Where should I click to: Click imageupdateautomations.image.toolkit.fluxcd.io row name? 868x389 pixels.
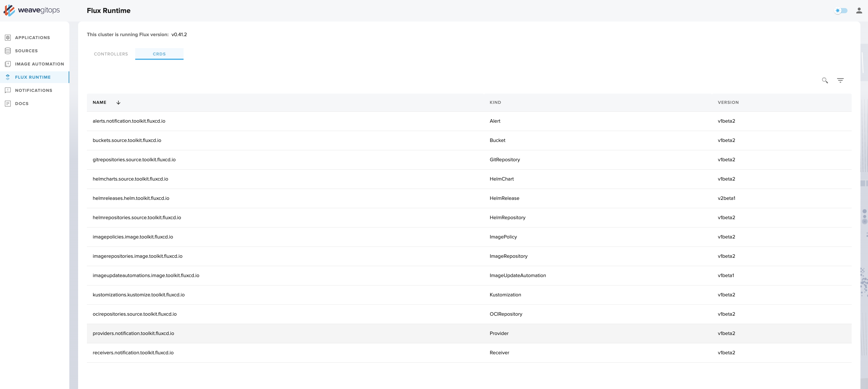point(146,275)
